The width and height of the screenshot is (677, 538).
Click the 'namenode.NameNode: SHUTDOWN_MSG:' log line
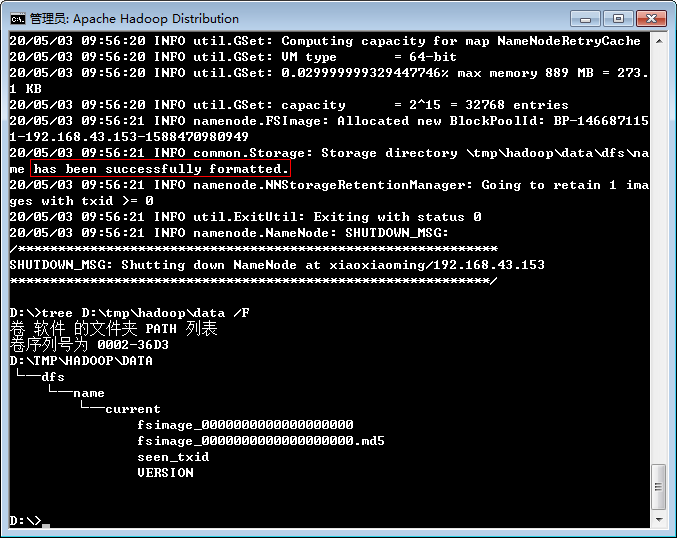tap(229, 233)
